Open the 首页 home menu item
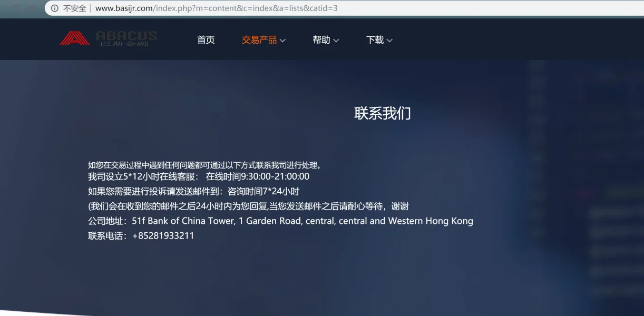 tap(206, 40)
